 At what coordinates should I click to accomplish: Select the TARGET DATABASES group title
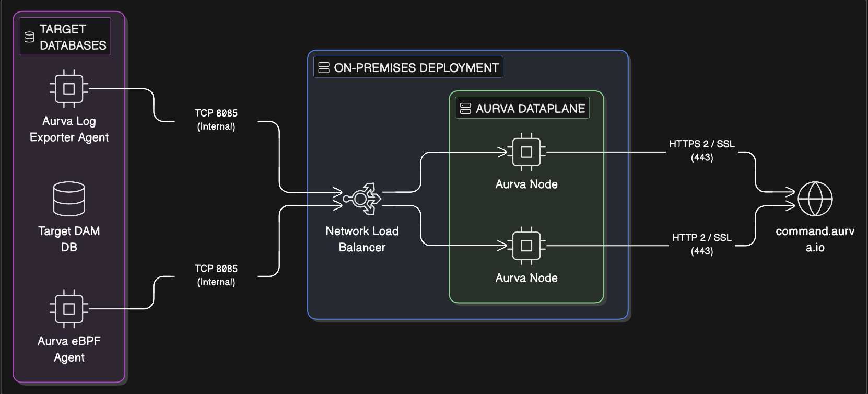pyautogui.click(x=73, y=37)
